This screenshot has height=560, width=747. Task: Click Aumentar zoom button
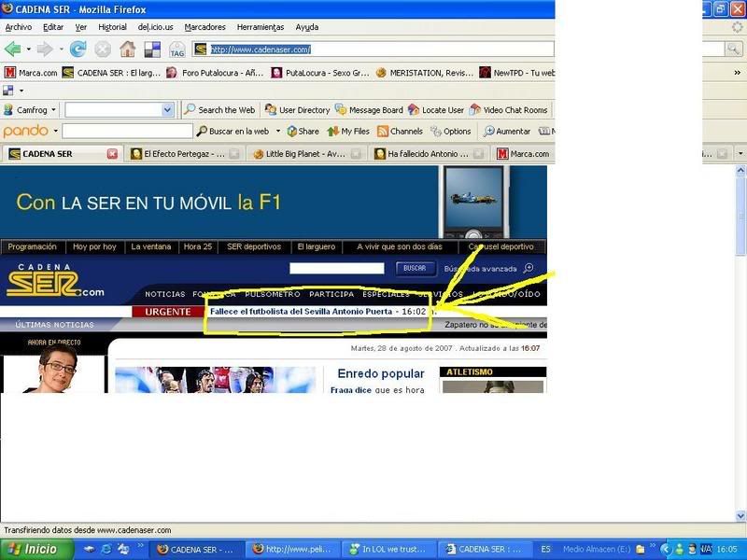point(507,132)
